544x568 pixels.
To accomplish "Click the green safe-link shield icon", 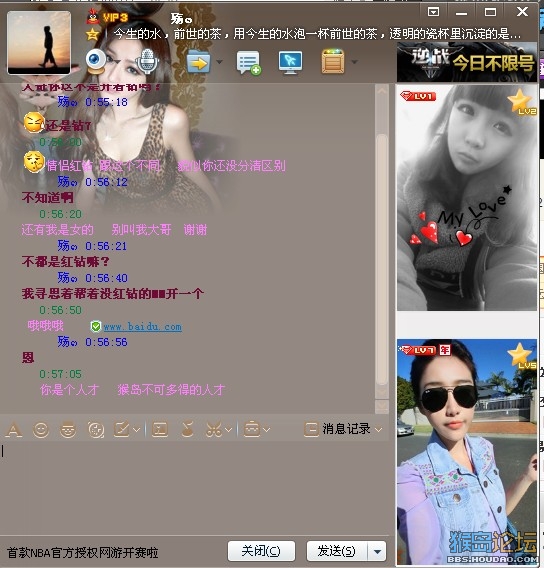I will click(x=96, y=326).
